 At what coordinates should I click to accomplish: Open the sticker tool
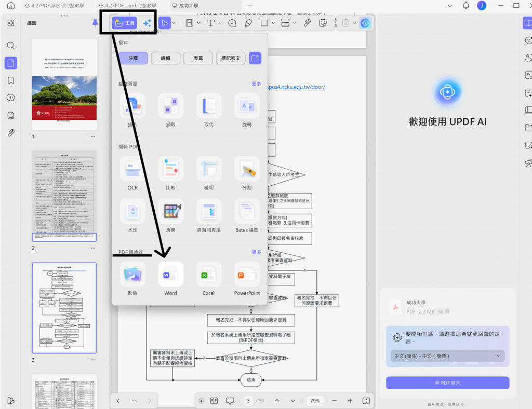click(323, 23)
